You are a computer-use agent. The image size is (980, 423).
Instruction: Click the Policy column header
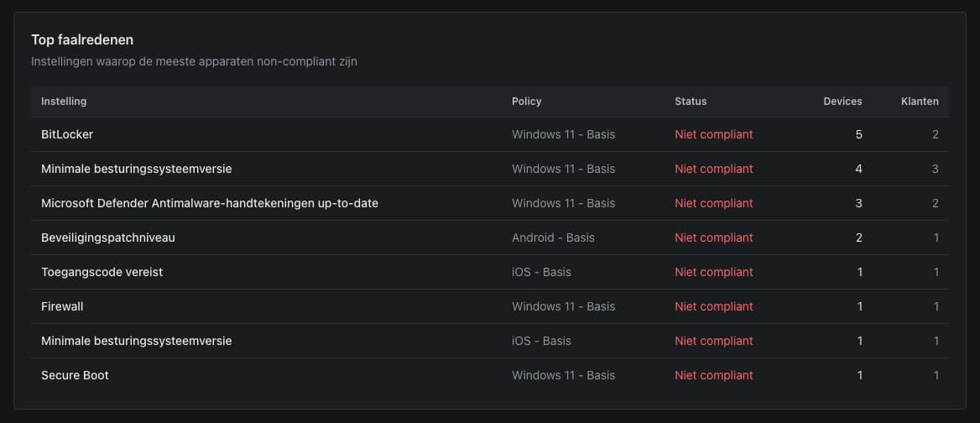pyautogui.click(x=526, y=102)
